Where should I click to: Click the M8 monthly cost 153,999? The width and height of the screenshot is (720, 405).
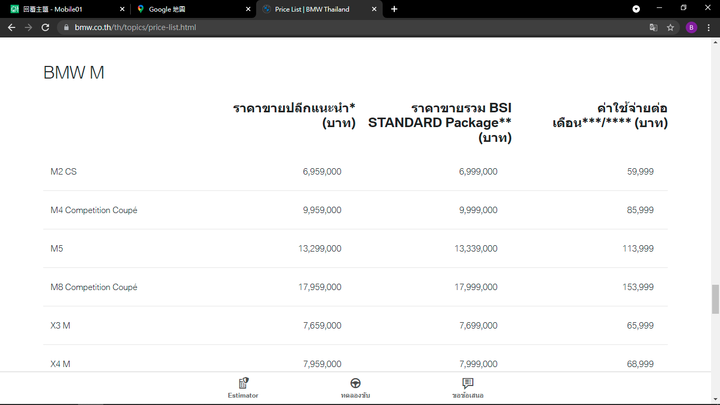tap(638, 287)
